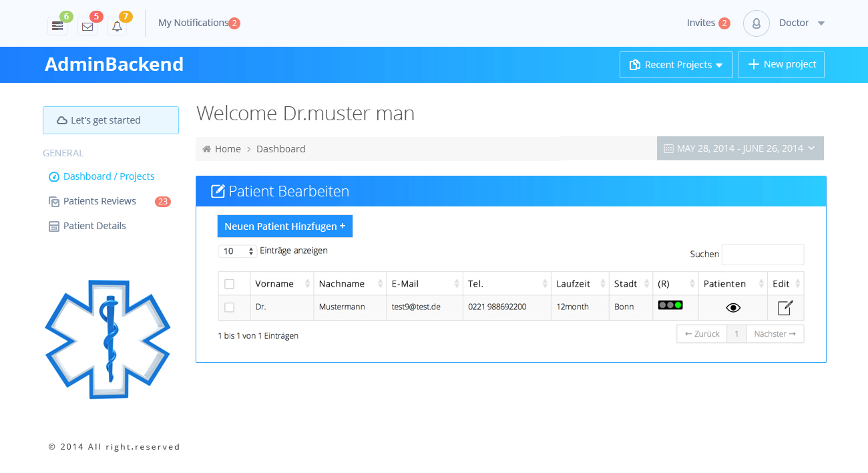This screenshot has width=868, height=473.
Task: Open the entries-per-page selector showing 10
Action: tap(237, 251)
